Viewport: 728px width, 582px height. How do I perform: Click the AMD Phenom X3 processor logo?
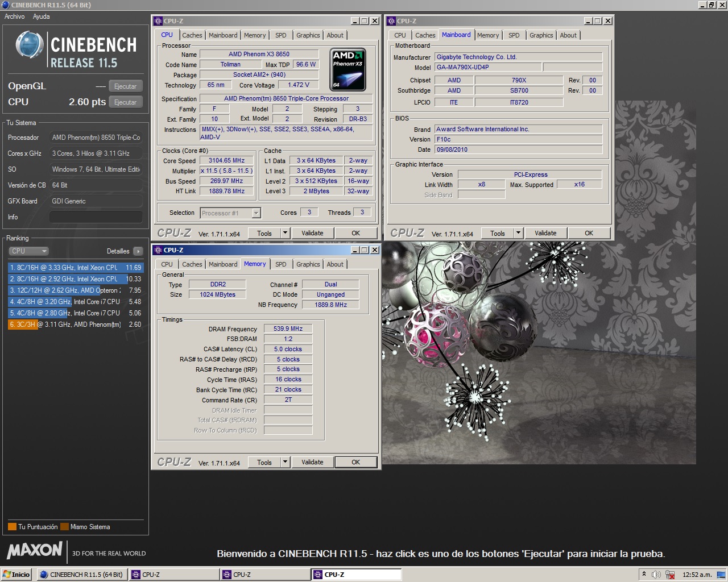point(348,69)
